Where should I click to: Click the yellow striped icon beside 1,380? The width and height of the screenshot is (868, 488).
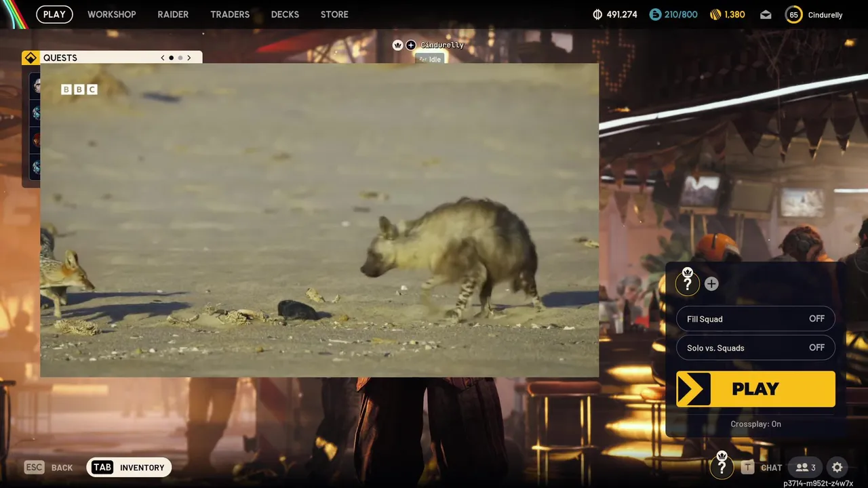[715, 14]
